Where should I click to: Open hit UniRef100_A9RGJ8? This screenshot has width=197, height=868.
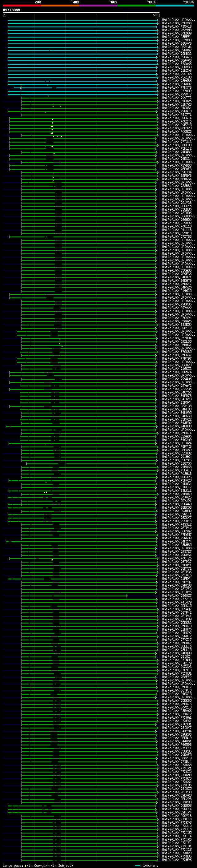pyautogui.click(x=177, y=111)
